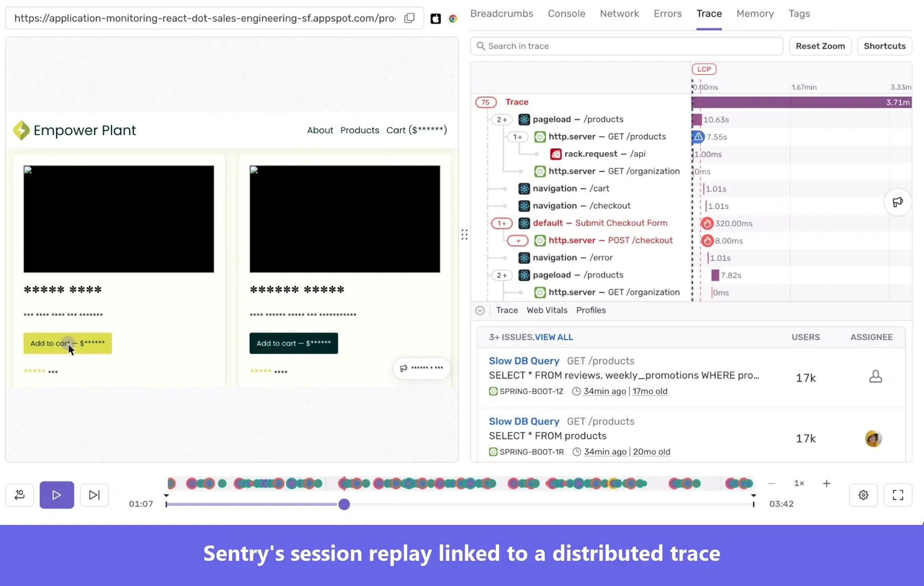This screenshot has width=924, height=586.
Task: Open the Shortcuts button
Action: click(x=884, y=46)
